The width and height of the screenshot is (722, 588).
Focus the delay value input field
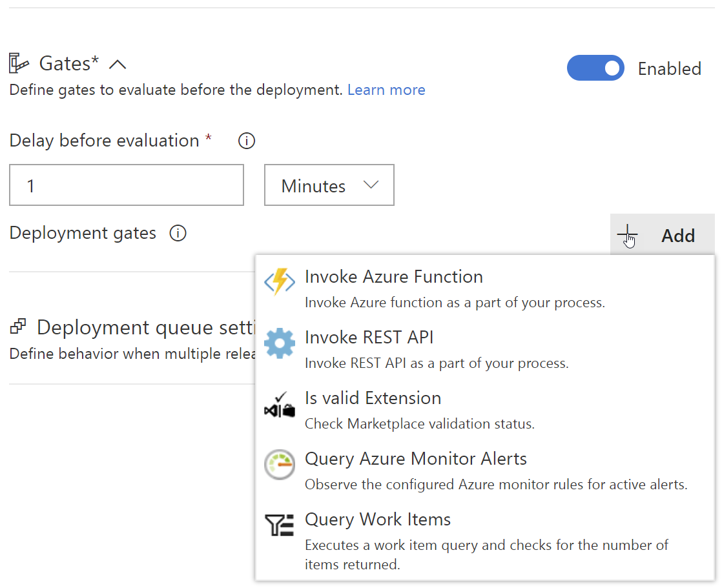(127, 185)
